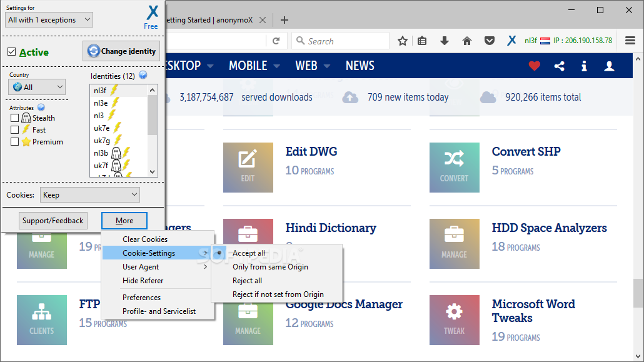Select the uk7e identity
The image size is (644, 362).
tap(118, 128)
